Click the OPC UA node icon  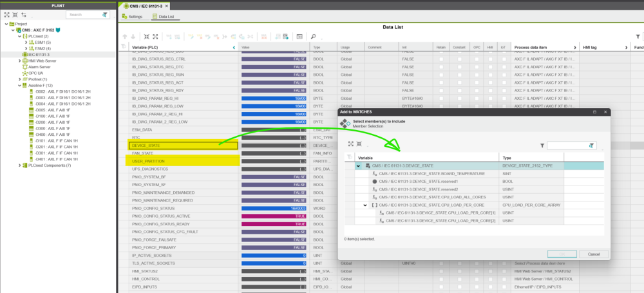24,73
